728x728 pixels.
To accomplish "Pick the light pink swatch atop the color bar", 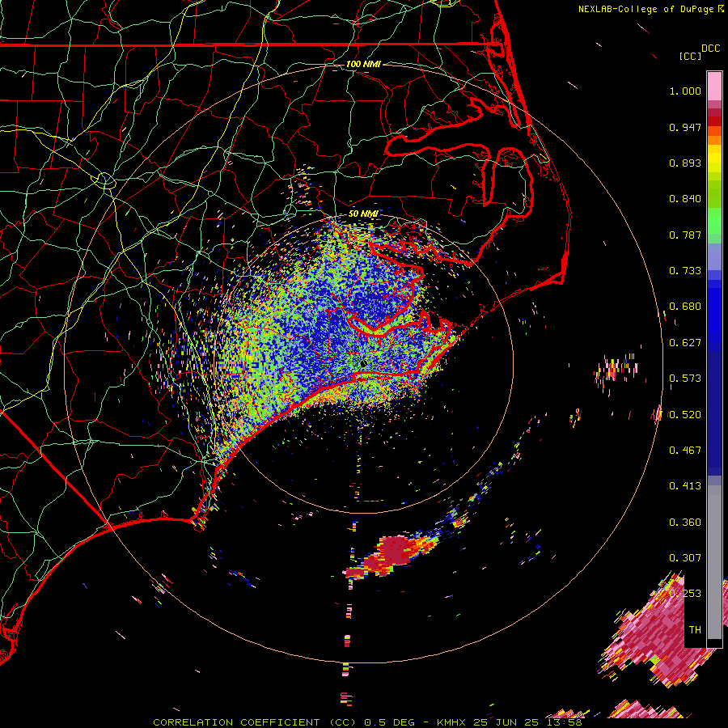I will [x=714, y=86].
